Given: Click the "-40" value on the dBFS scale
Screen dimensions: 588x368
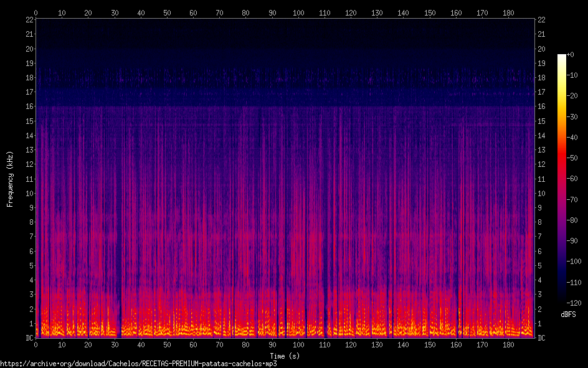Looking at the screenshot, I should coord(572,138).
